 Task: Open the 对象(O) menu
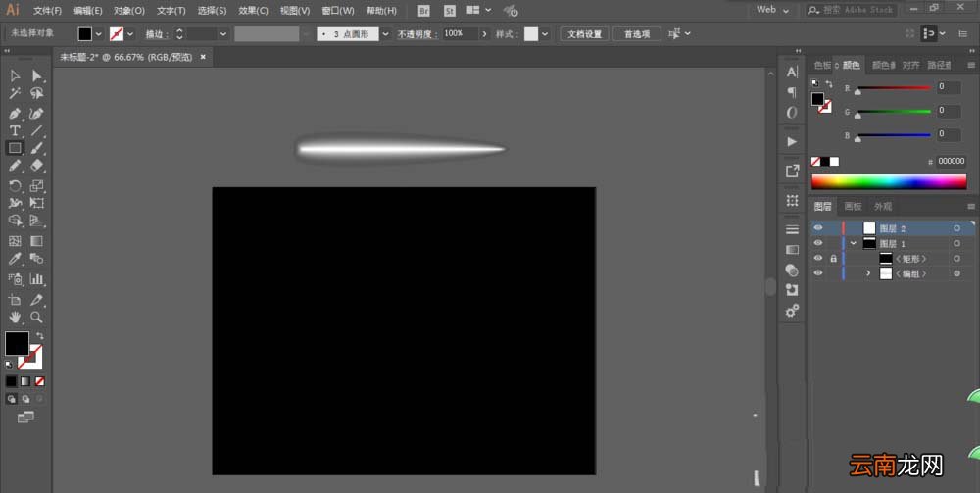pos(129,11)
